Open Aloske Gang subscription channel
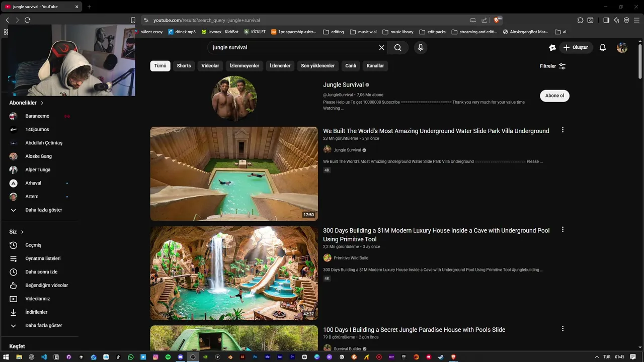Viewport: 644px width, 362px height. pyautogui.click(x=38, y=156)
